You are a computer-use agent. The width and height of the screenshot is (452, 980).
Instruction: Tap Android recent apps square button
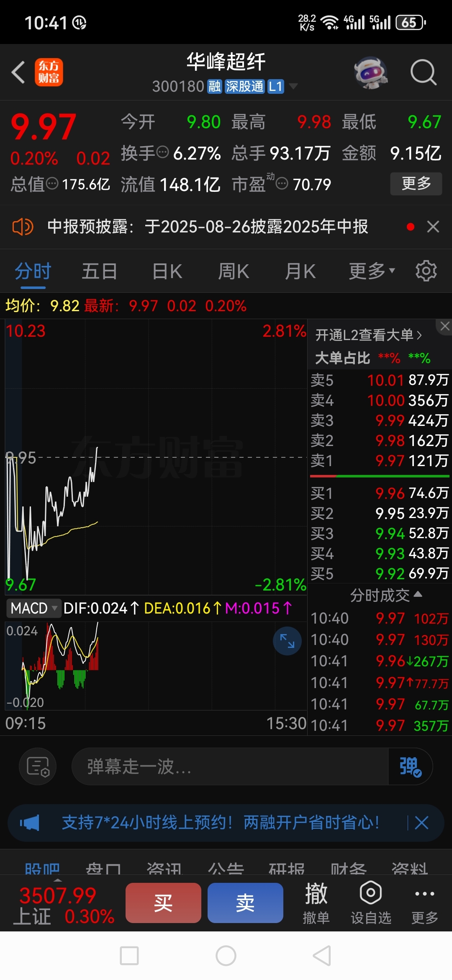point(129,956)
